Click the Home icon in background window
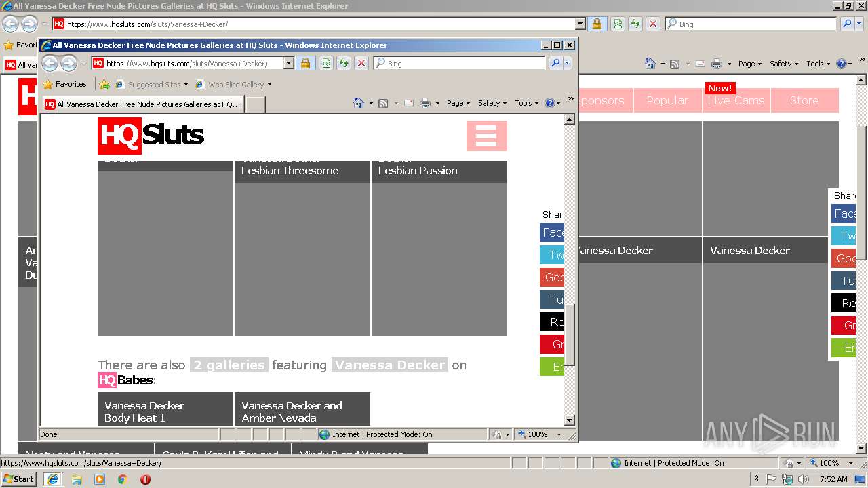The height and width of the screenshot is (488, 868). click(x=650, y=64)
